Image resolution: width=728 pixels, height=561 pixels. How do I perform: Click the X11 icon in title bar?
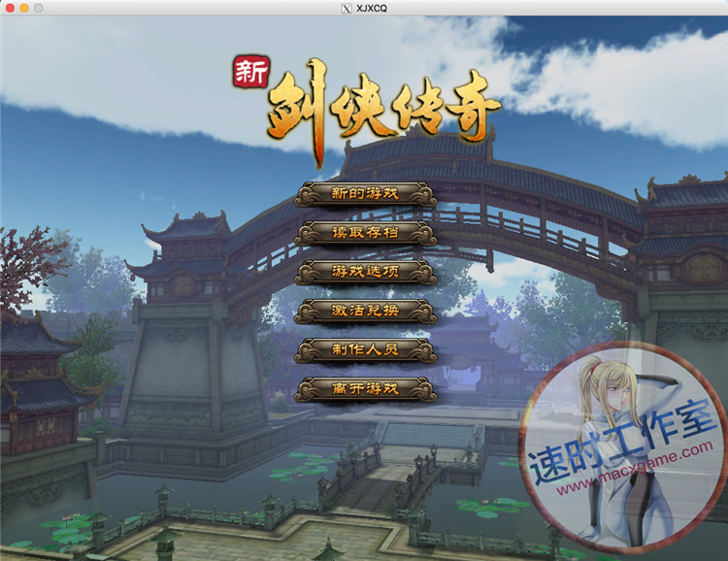(347, 9)
